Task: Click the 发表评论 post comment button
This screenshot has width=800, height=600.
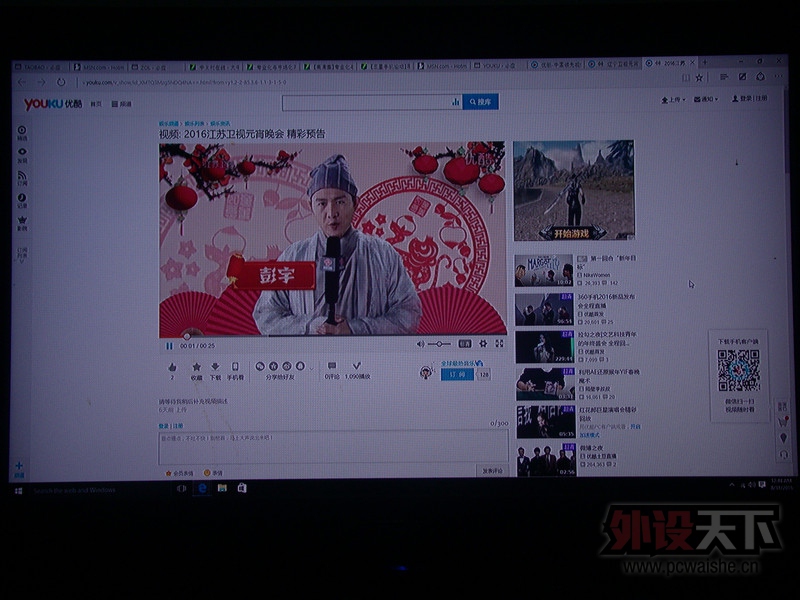Action: click(492, 471)
